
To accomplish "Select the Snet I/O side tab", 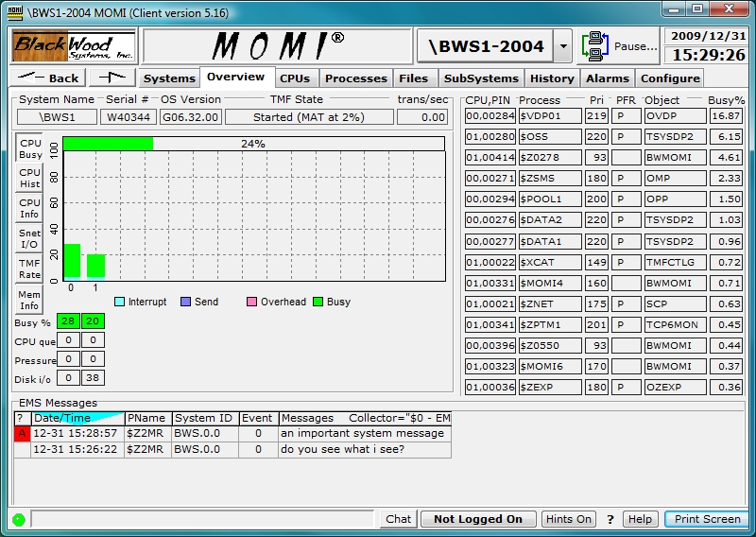I will [29, 238].
